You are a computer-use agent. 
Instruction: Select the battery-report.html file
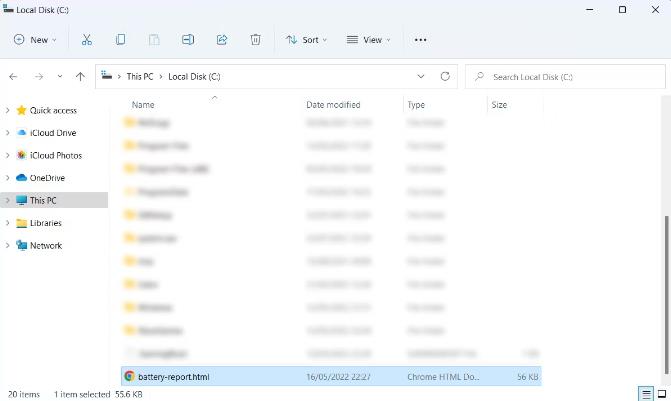[x=331, y=377]
